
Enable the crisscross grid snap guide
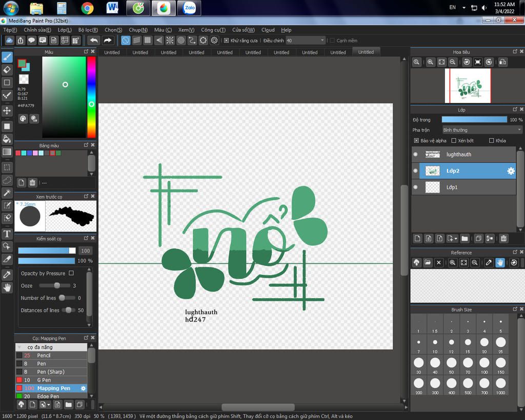point(148,40)
